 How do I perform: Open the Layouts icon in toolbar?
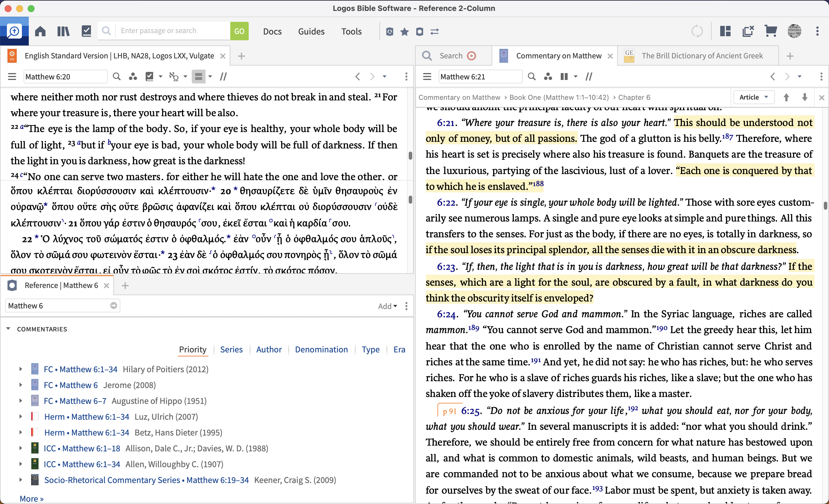click(x=725, y=31)
